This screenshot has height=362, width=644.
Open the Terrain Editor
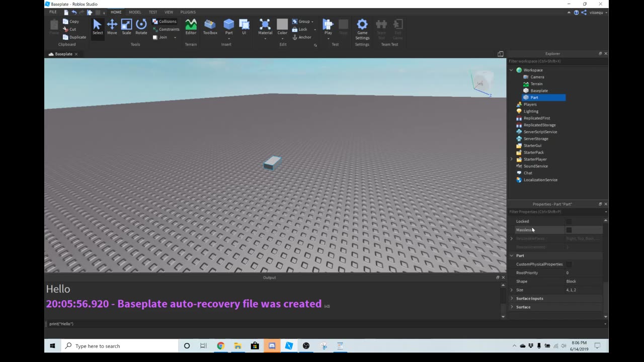(191, 27)
